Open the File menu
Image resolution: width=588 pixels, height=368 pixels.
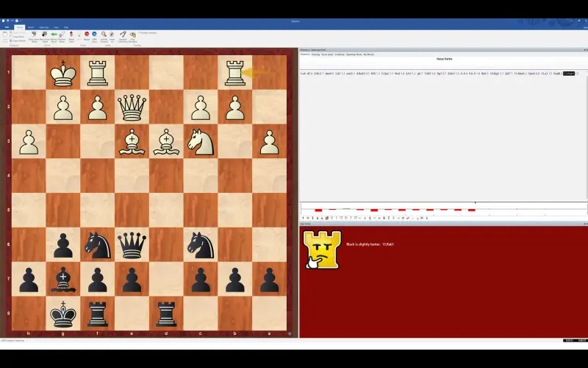click(x=7, y=27)
